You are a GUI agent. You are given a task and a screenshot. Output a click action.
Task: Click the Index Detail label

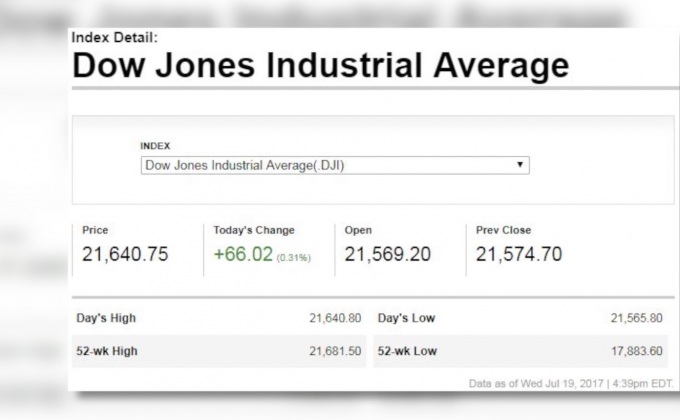(114, 38)
